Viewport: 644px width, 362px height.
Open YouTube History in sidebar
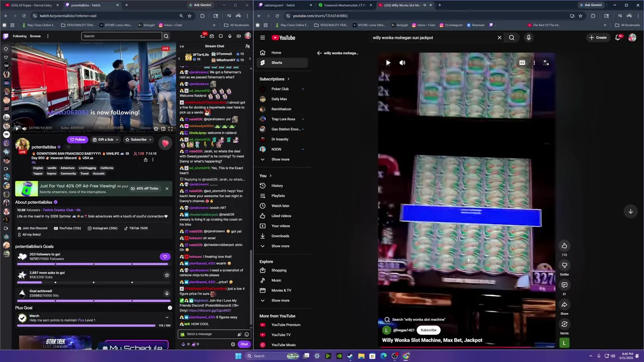[282, 186]
